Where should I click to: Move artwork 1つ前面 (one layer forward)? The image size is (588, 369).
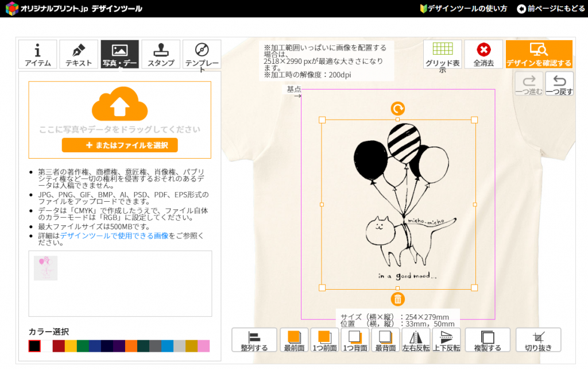click(x=325, y=340)
